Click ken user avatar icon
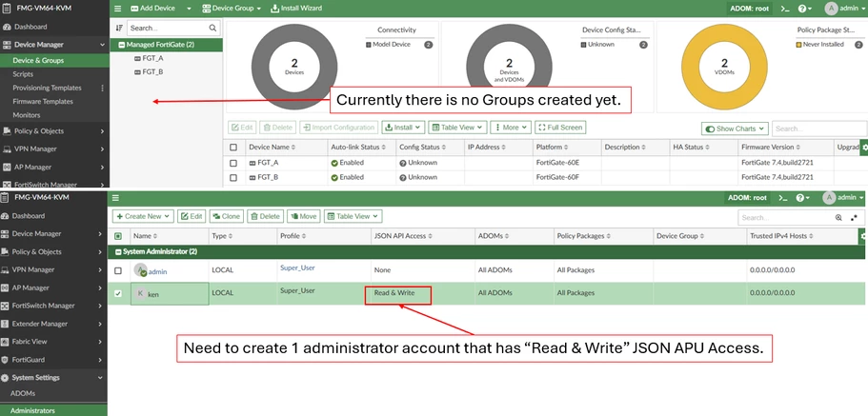This screenshot has width=868, height=416. click(x=140, y=294)
